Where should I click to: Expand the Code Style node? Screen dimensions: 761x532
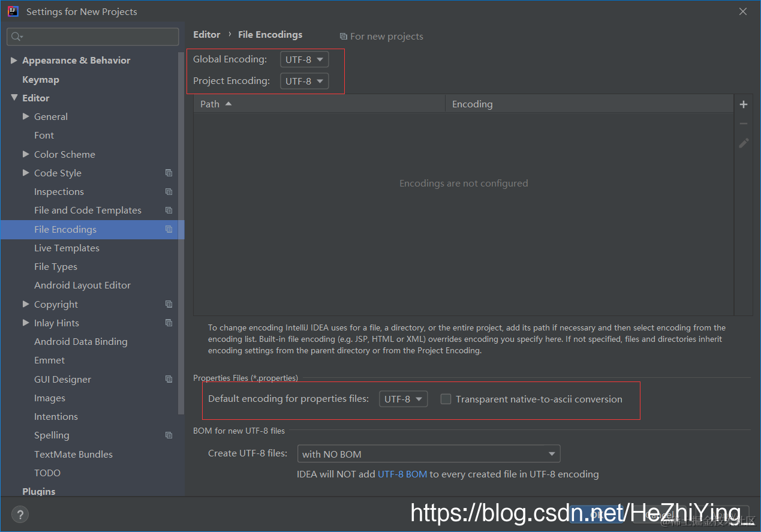tap(26, 173)
